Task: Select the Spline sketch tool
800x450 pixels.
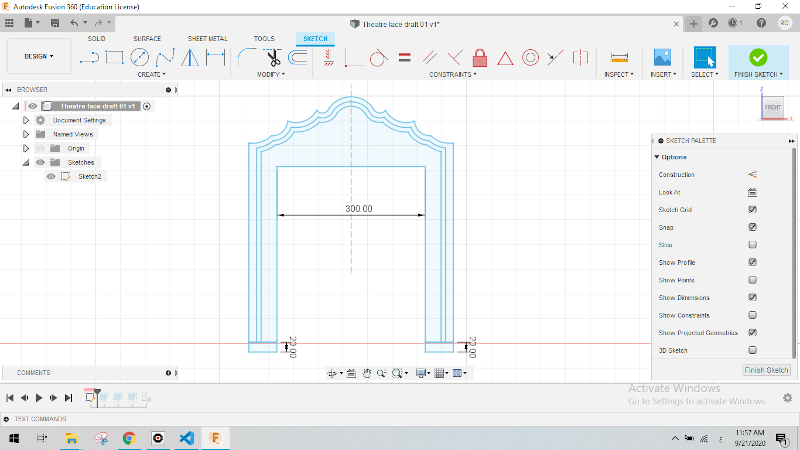Action: click(165, 58)
